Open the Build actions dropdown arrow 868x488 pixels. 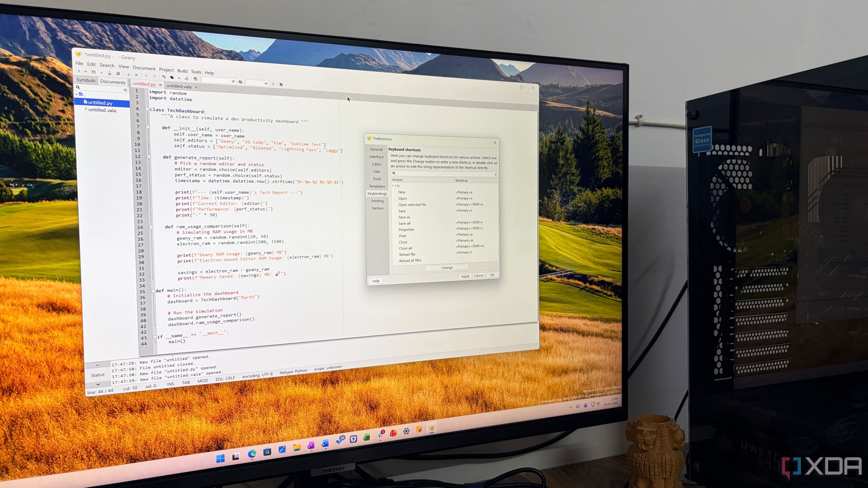point(179,78)
